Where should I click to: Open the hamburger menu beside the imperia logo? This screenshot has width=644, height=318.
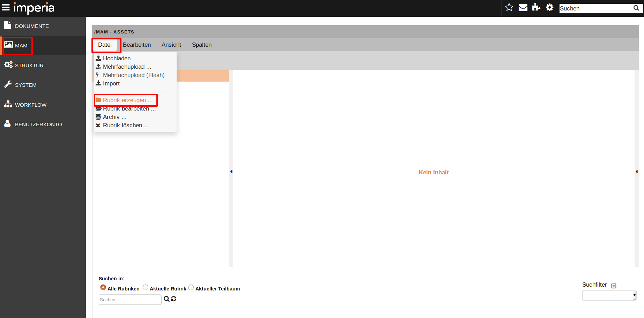tap(6, 7)
